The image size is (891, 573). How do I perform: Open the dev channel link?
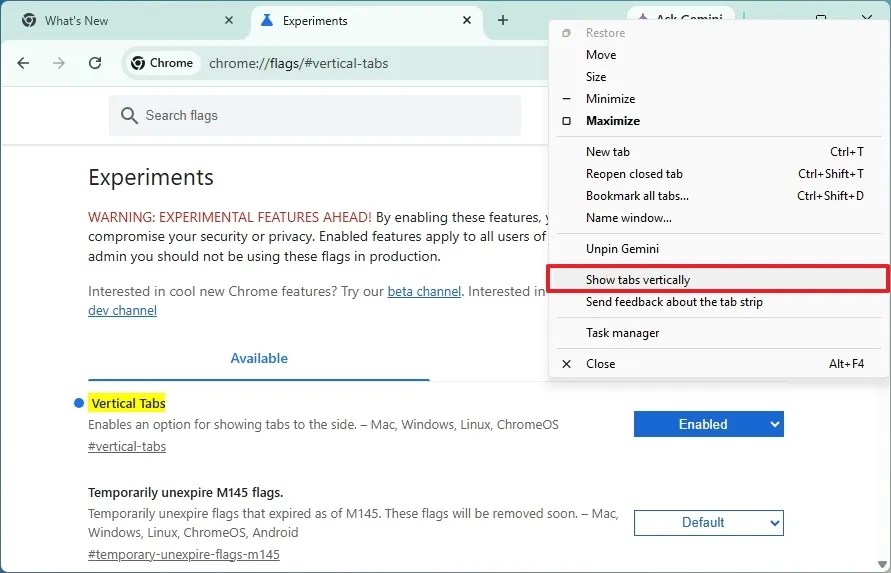[122, 310]
